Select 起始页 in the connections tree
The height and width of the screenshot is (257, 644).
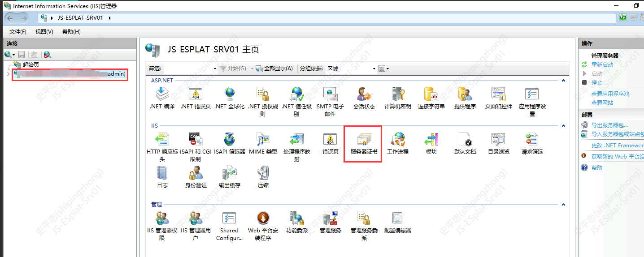(31, 65)
